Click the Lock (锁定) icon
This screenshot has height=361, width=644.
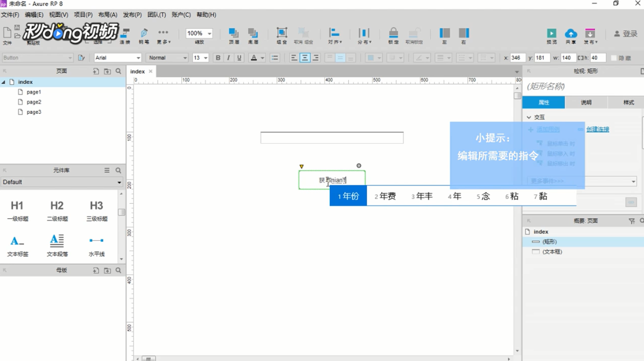(394, 33)
